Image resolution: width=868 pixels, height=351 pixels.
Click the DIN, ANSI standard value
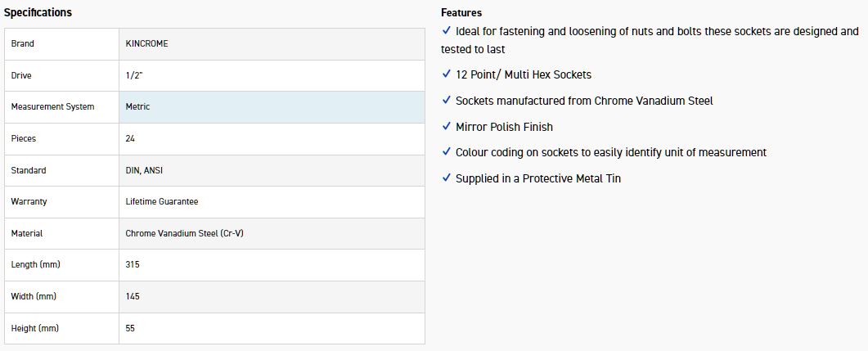(144, 170)
